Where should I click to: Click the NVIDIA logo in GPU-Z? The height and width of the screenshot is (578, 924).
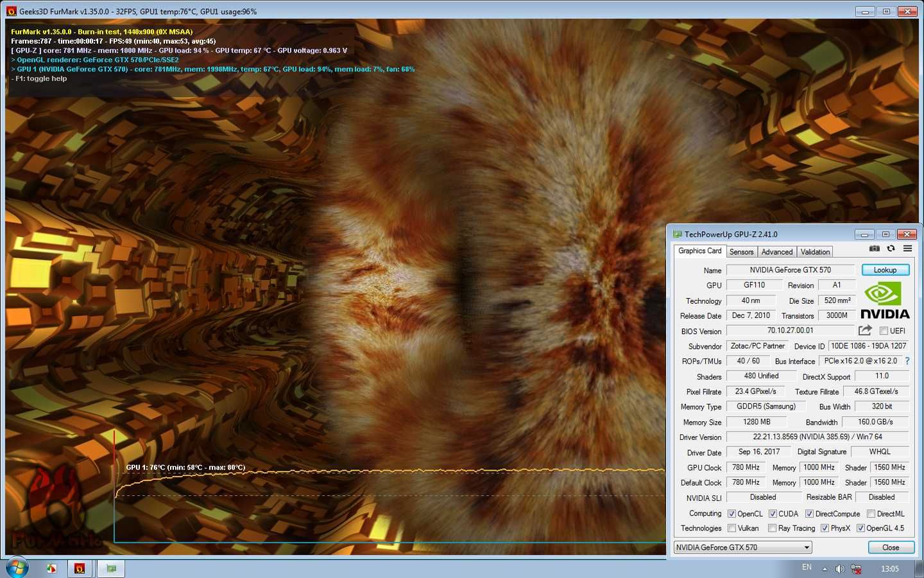[885, 301]
